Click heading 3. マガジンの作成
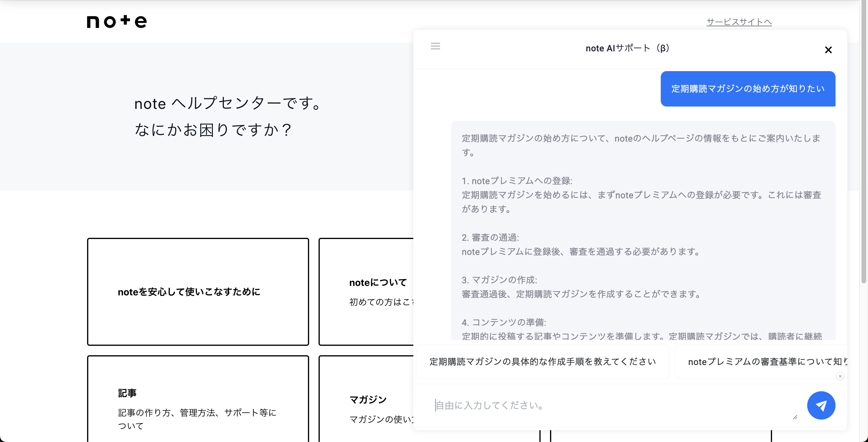 click(499, 280)
